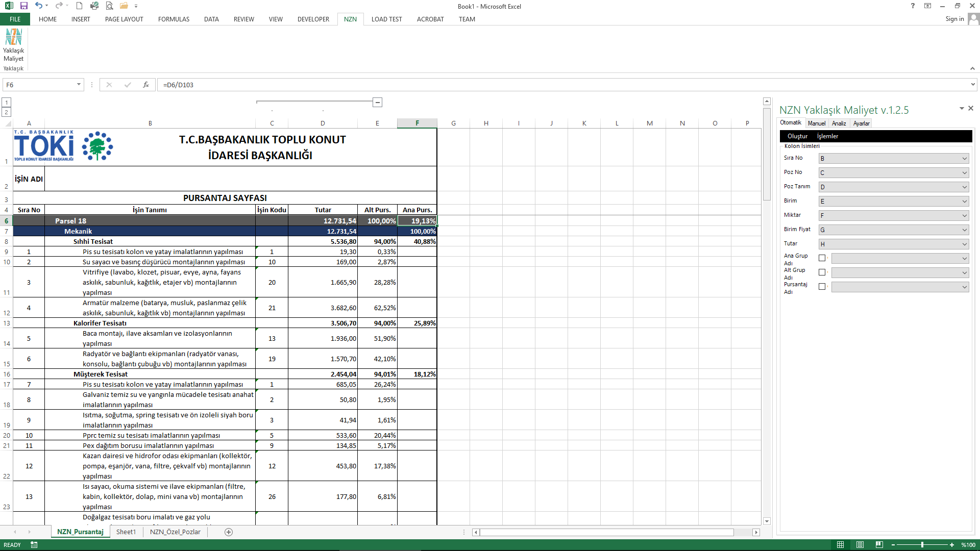Switch to the Page Layout view in the status bar
This screenshot has height=551, width=980.
pos(860,545)
